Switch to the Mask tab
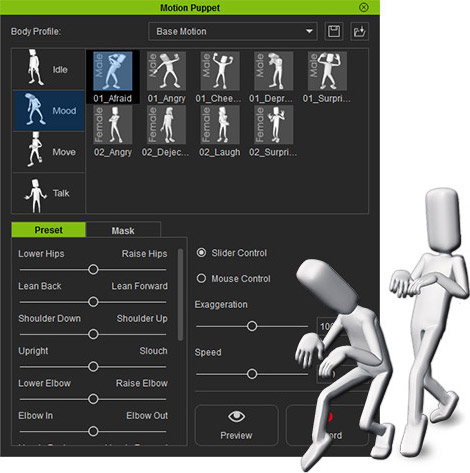The height and width of the screenshot is (473, 470). 123,230
